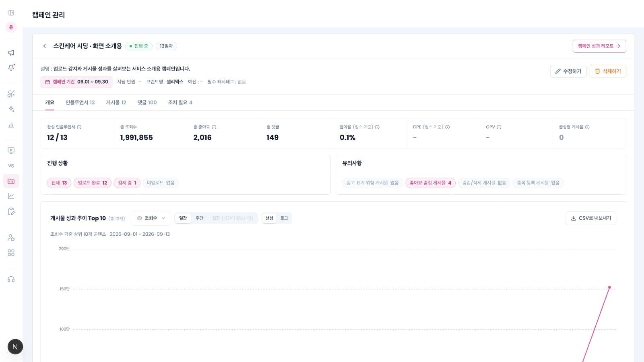The width and height of the screenshot is (644, 362).
Task: Switch to the 인플루언서 13 tab
Action: tap(80, 103)
